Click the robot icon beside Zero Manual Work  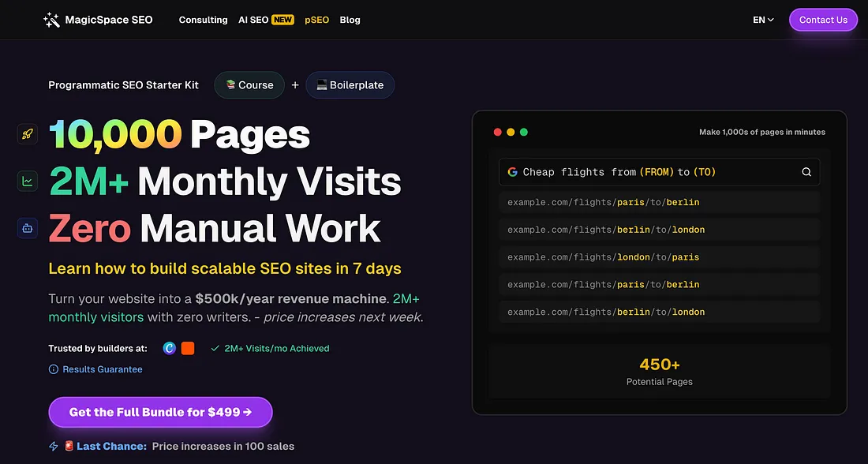pyautogui.click(x=27, y=228)
